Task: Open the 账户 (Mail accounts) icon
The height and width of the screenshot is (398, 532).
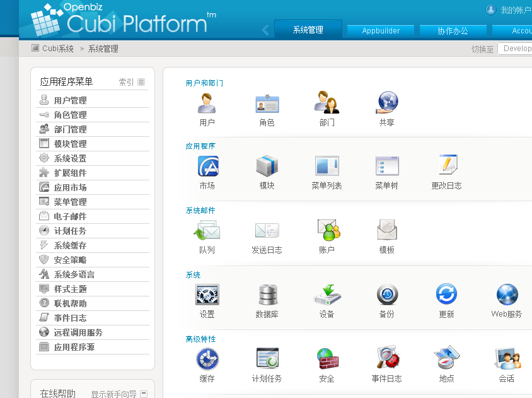Action: click(328, 230)
